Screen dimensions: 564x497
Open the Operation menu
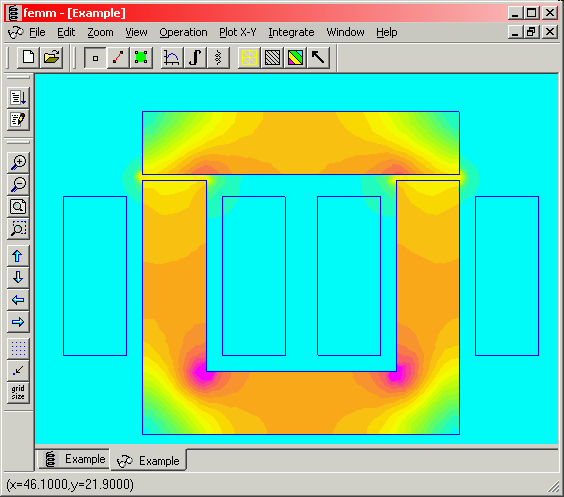click(183, 32)
